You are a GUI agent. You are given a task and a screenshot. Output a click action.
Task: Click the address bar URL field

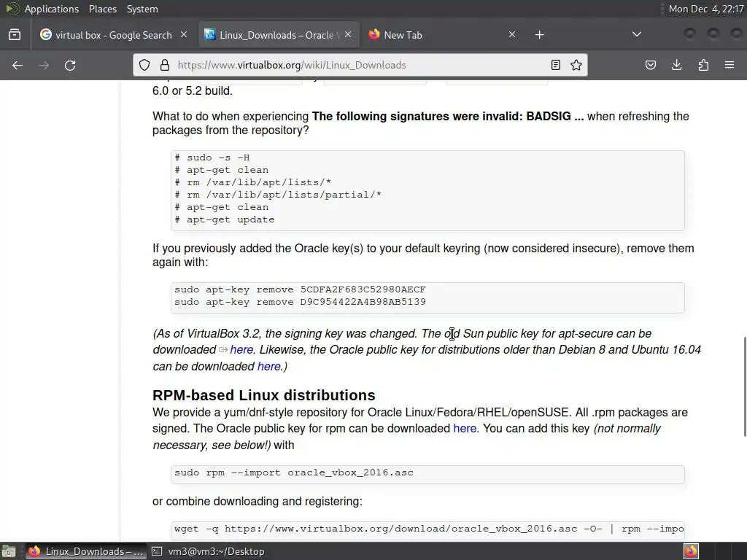click(x=360, y=65)
